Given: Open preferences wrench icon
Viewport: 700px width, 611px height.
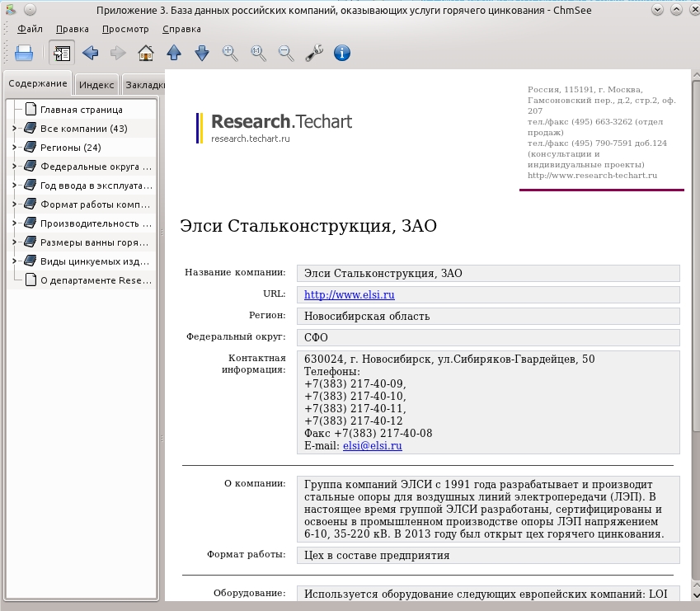Looking at the screenshot, I should point(314,53).
